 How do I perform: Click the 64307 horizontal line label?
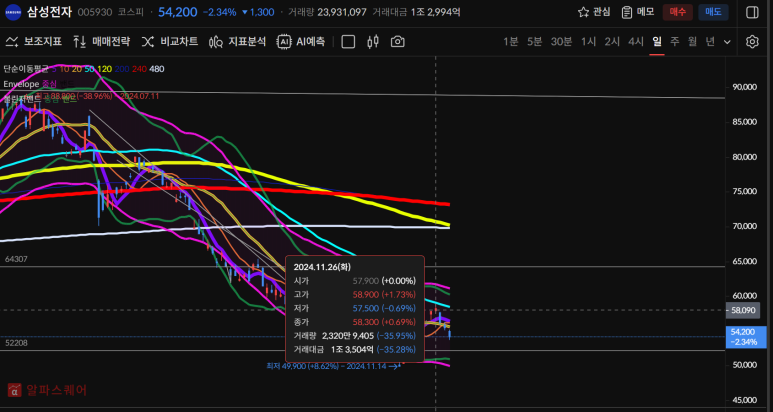pyautogui.click(x=15, y=259)
